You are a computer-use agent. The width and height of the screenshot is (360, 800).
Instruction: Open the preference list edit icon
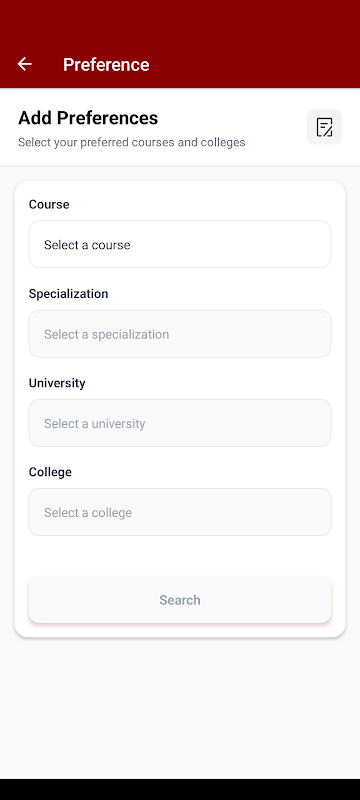tap(324, 127)
